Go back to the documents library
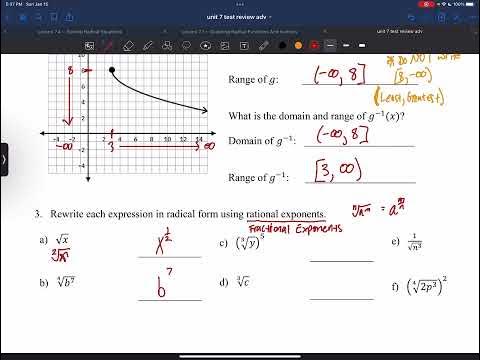This screenshot has width=480, height=360. [x=7, y=17]
